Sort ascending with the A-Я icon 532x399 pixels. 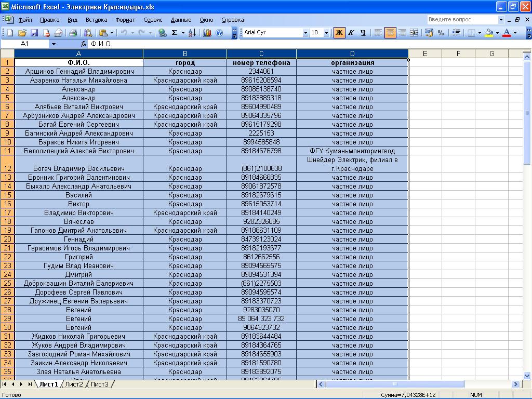192,33
